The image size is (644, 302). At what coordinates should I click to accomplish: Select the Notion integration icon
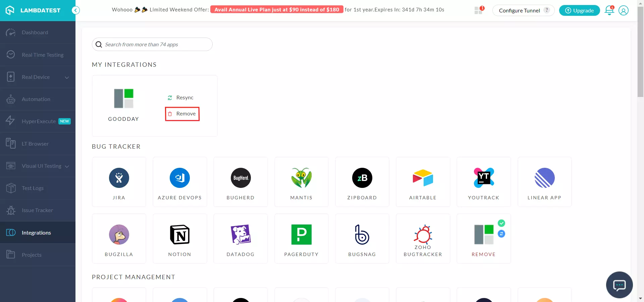[x=180, y=235]
